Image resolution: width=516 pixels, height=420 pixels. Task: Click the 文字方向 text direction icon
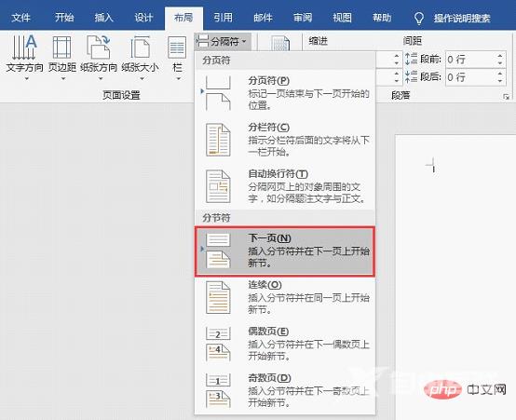(x=24, y=47)
